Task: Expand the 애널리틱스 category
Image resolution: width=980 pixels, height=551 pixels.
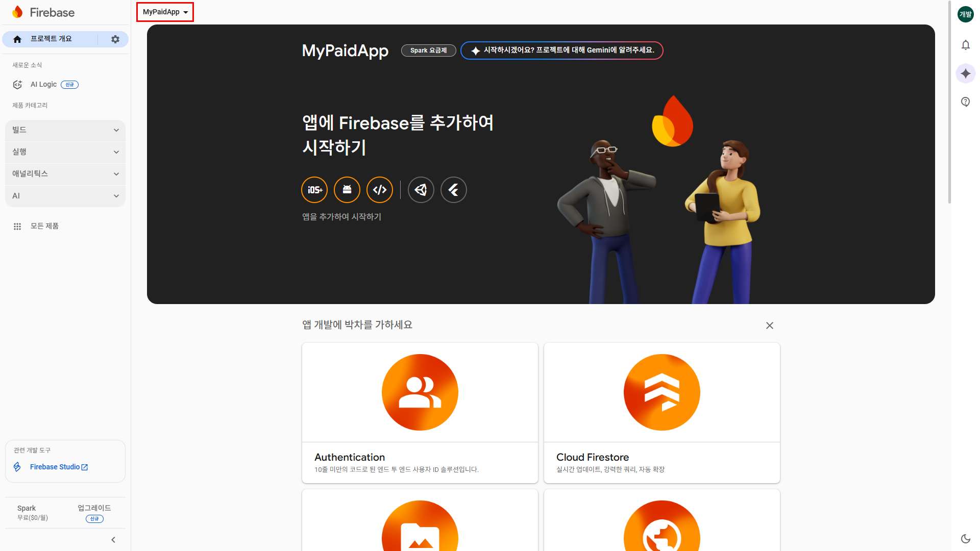Action: pyautogui.click(x=65, y=174)
